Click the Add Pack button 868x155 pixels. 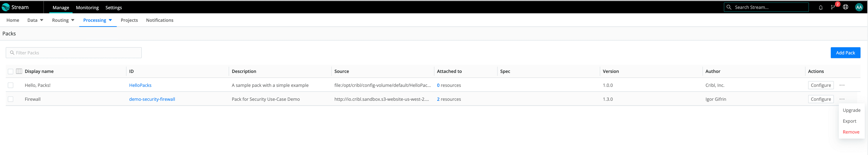[x=845, y=53]
